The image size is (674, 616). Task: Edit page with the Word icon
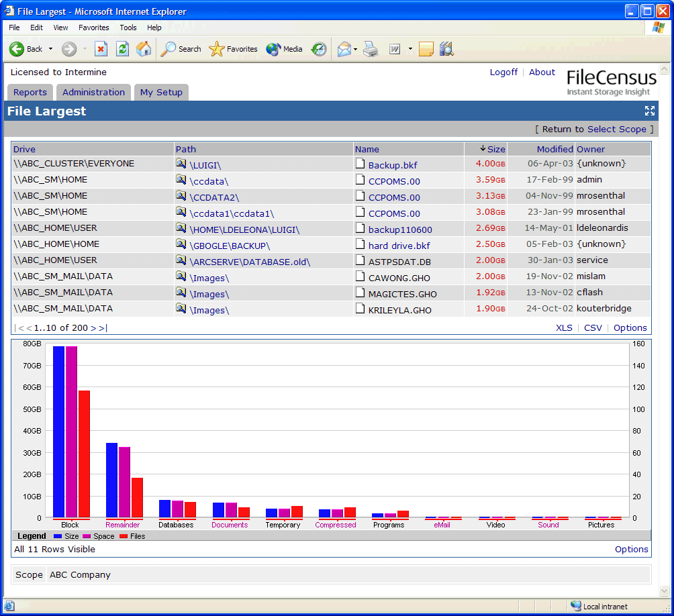(x=395, y=49)
